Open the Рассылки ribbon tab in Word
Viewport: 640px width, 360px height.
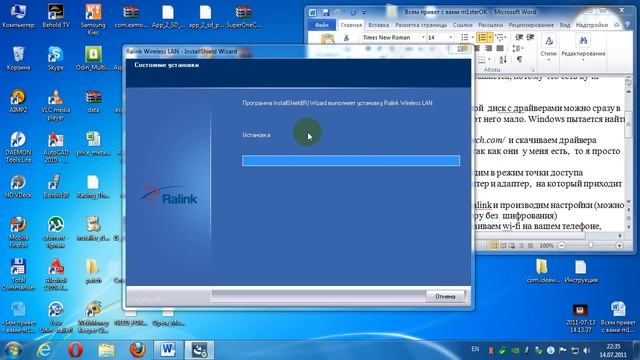coord(490,25)
